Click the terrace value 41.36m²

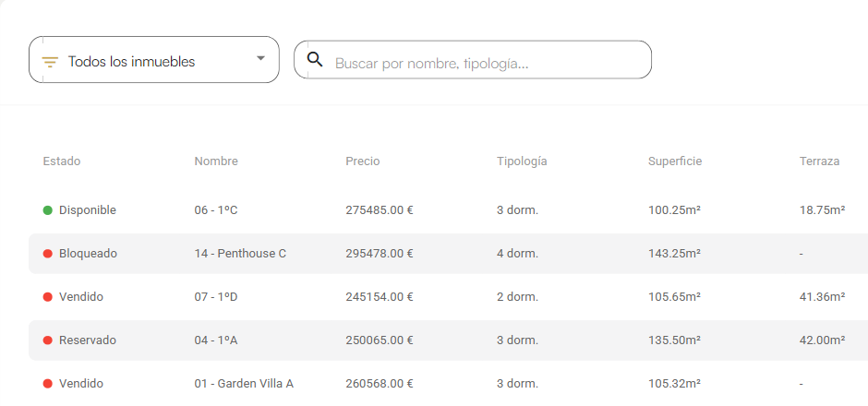pos(822,296)
